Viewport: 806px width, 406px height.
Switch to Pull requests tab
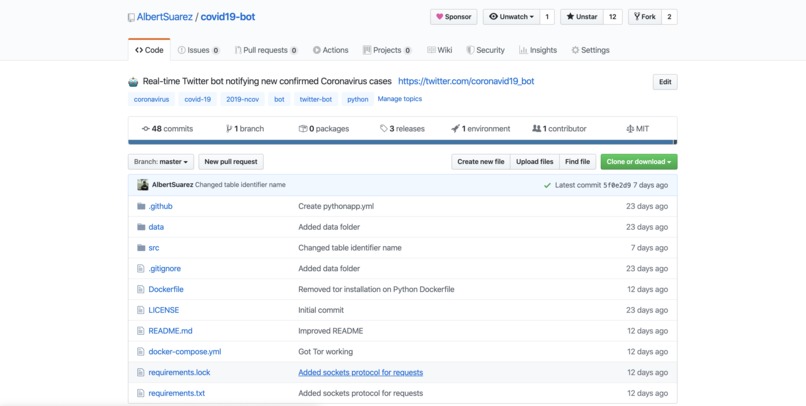(x=266, y=50)
